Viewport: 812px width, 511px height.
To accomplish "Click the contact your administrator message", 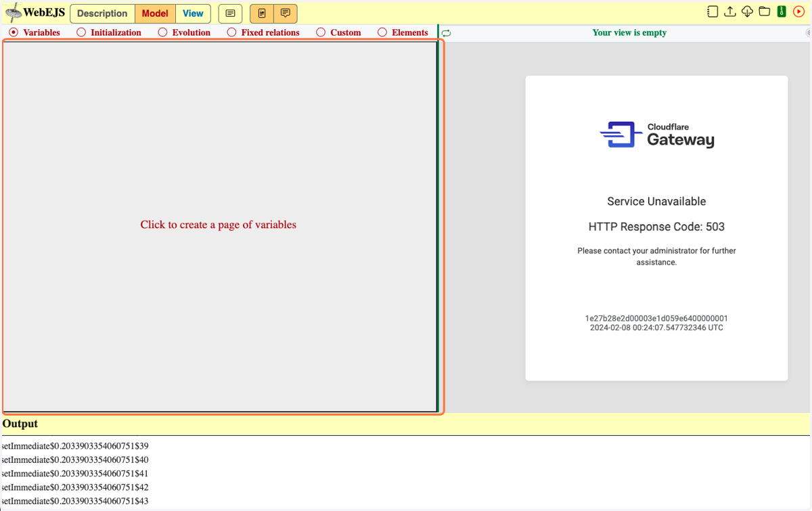I will (656, 257).
